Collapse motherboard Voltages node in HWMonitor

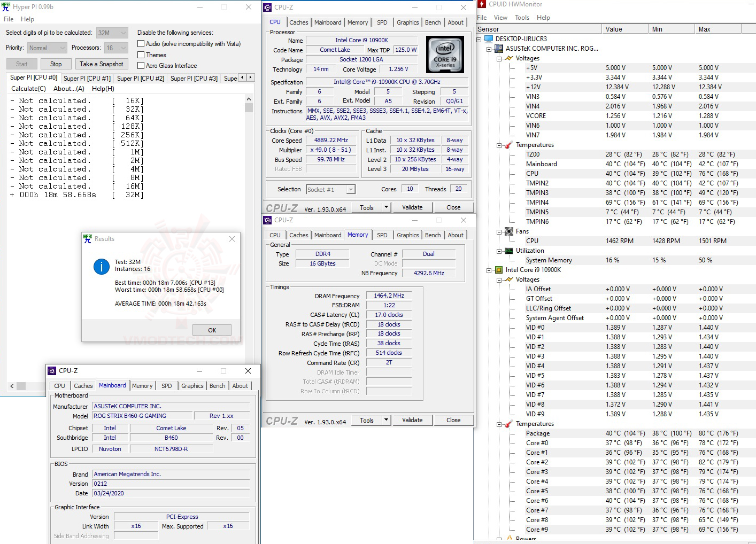pyautogui.click(x=499, y=58)
